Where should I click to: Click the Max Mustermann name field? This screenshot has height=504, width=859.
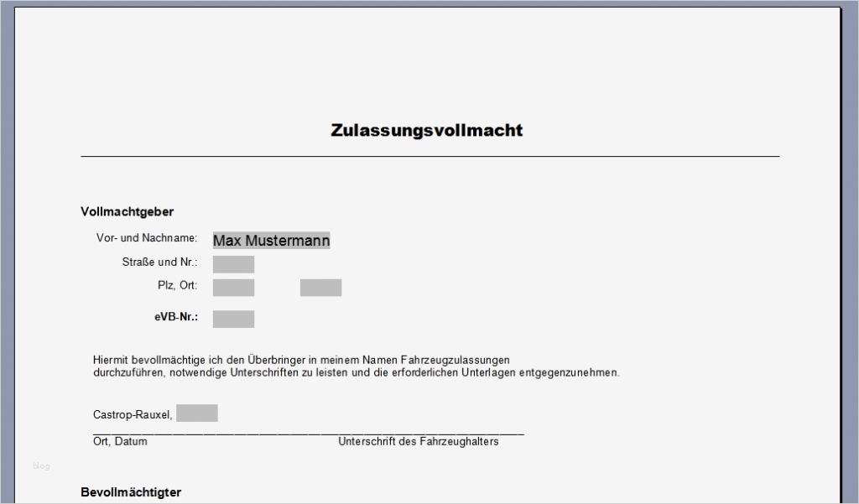pyautogui.click(x=271, y=240)
